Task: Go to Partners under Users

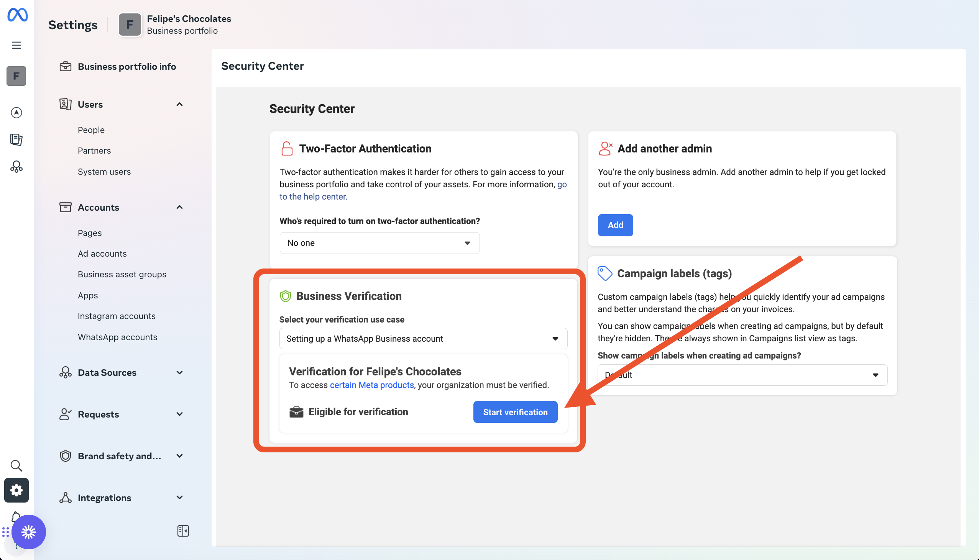Action: [x=94, y=151]
